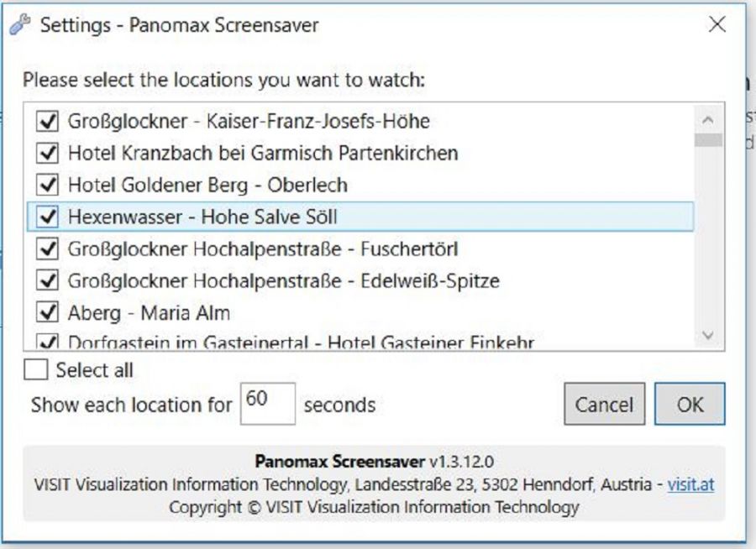Confirm settings with the OK button
The image size is (756, 549).
[x=690, y=404]
